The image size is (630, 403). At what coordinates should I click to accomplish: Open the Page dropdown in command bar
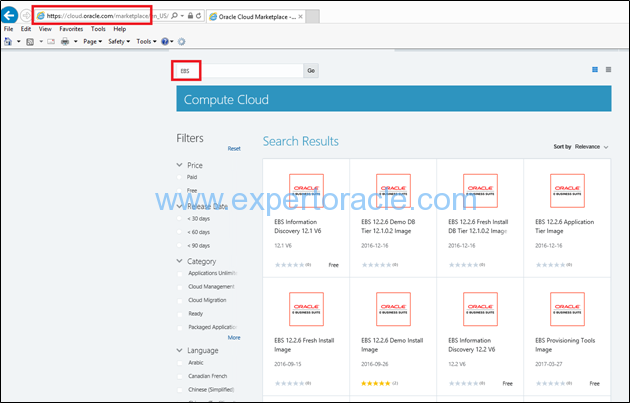92,41
